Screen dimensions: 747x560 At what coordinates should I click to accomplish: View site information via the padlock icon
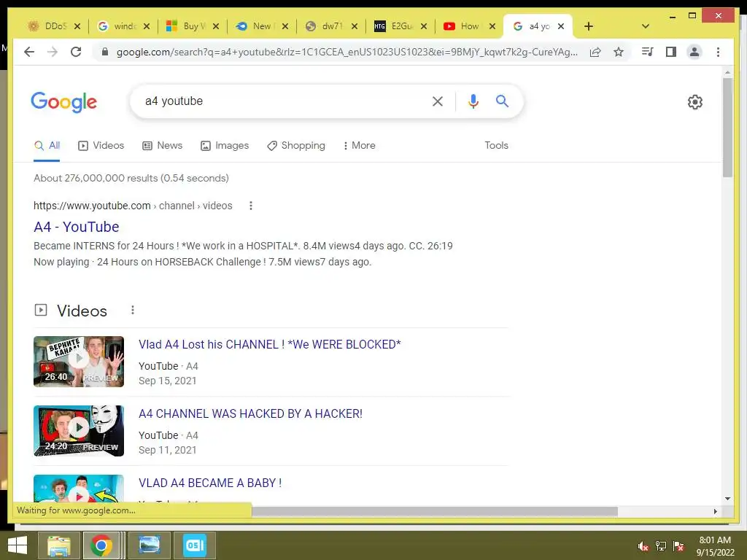(105, 52)
